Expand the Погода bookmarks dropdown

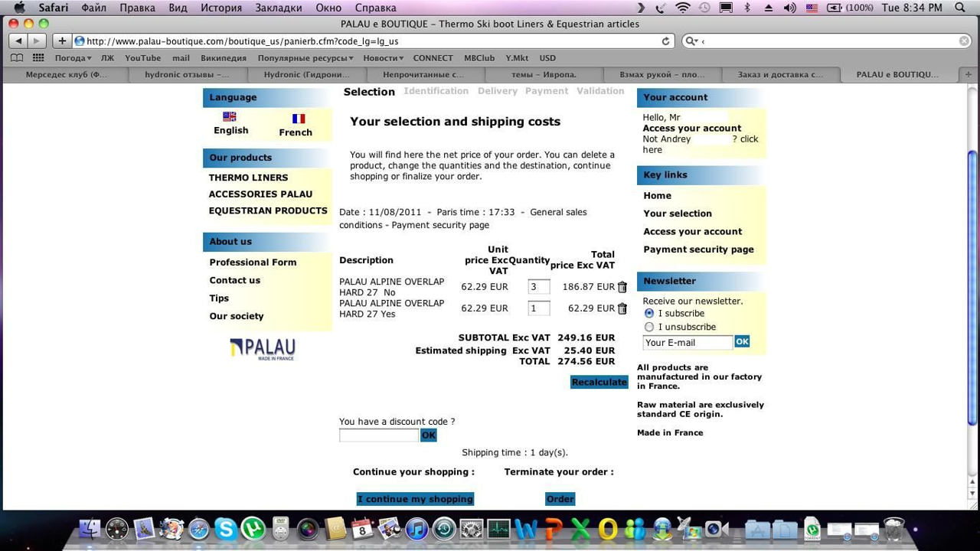(x=73, y=58)
